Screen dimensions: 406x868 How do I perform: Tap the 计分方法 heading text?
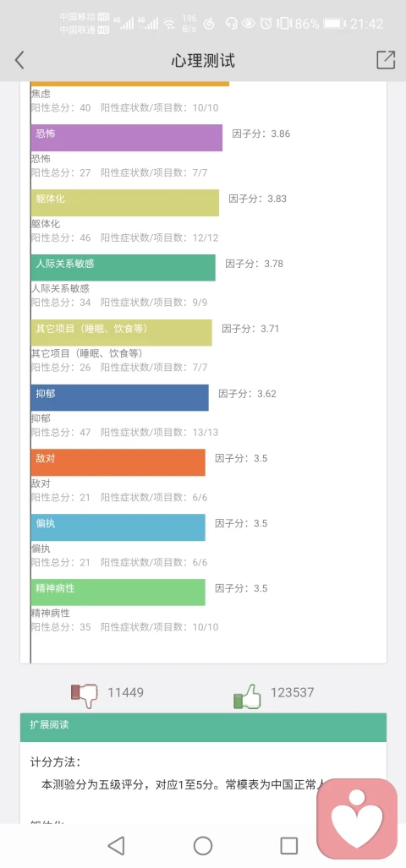coord(55,762)
